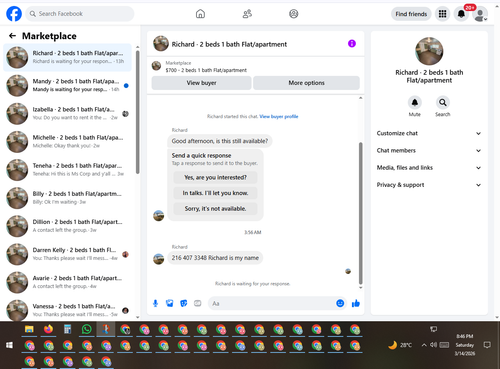Go back using the Marketplace arrow
The height and width of the screenshot is (369, 500).
pos(12,36)
